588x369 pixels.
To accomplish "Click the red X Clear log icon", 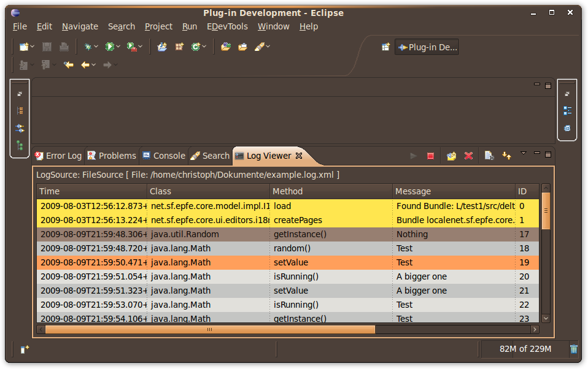I will [x=468, y=156].
